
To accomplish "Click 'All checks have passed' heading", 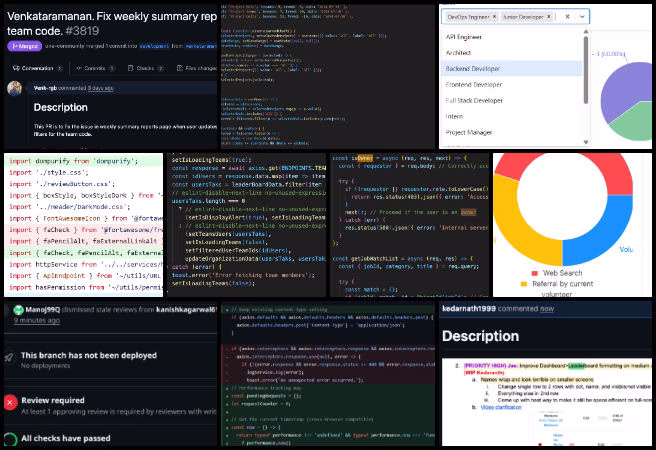I will (x=66, y=438).
